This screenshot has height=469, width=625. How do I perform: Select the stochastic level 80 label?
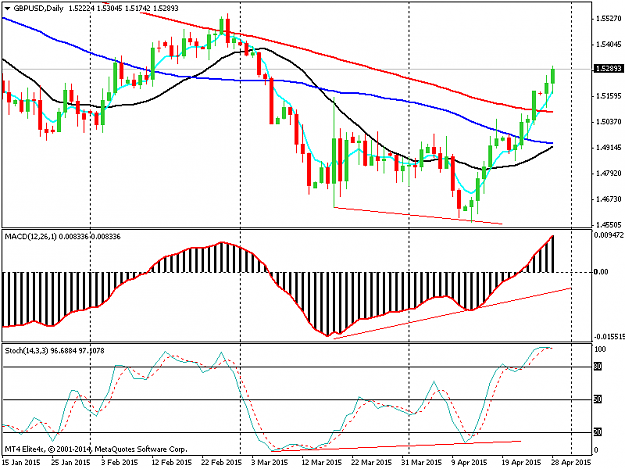click(598, 367)
